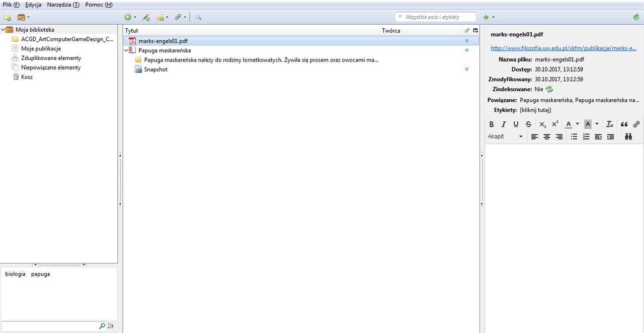The width and height of the screenshot is (644, 333).
Task: Open the Kosz trash
Action: click(27, 77)
